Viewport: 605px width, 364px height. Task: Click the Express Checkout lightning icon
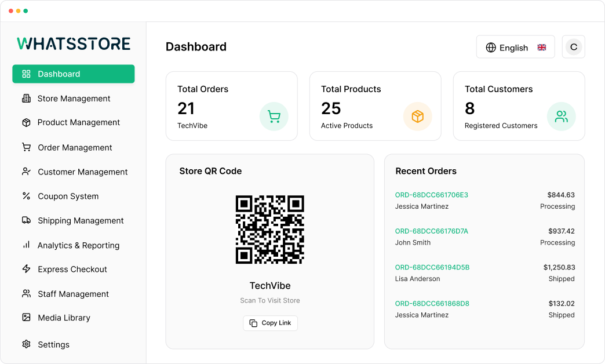26,269
